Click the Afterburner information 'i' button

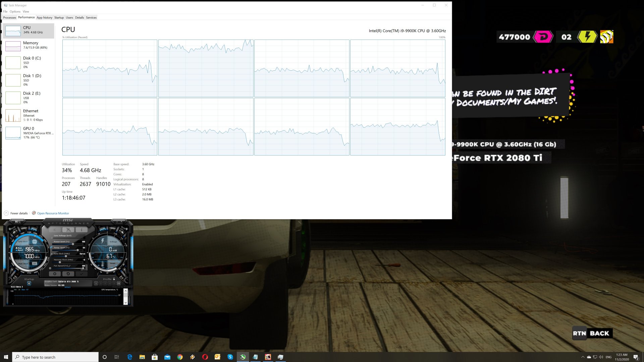(81, 230)
